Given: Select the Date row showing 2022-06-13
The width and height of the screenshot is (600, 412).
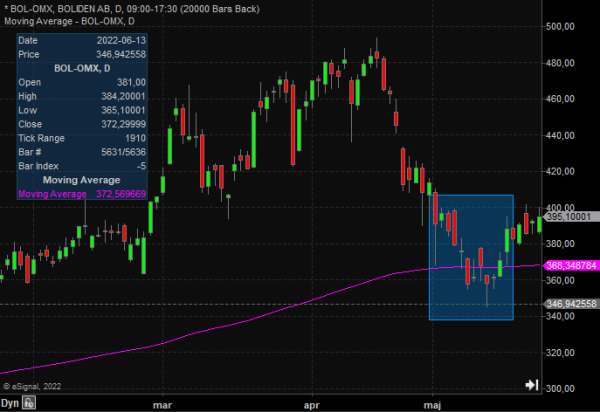Looking at the screenshot, I should coord(82,41).
